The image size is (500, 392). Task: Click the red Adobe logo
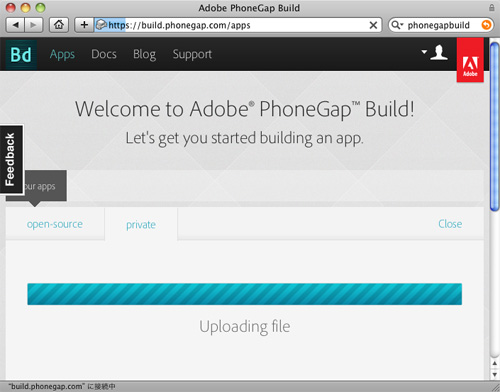pos(470,60)
